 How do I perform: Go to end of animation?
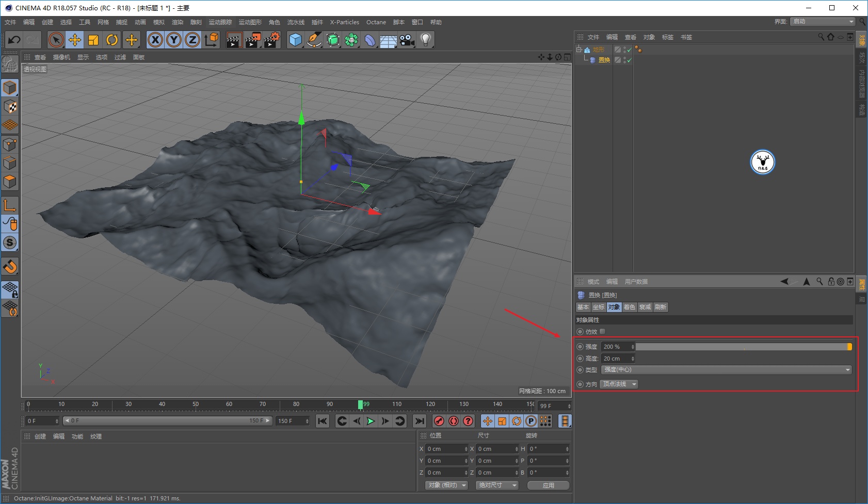(x=420, y=421)
